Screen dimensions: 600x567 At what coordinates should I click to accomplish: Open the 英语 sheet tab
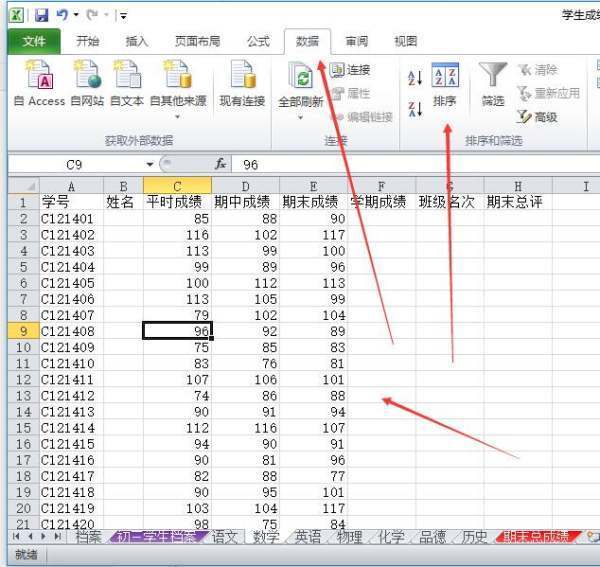click(308, 537)
